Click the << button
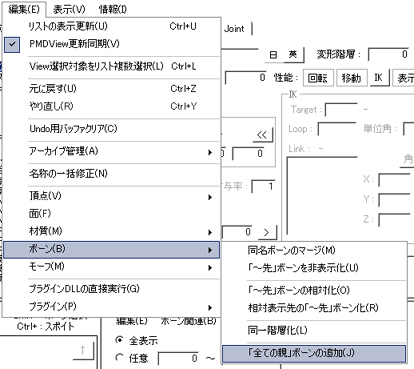The width and height of the screenshot is (414, 369). tap(263, 135)
